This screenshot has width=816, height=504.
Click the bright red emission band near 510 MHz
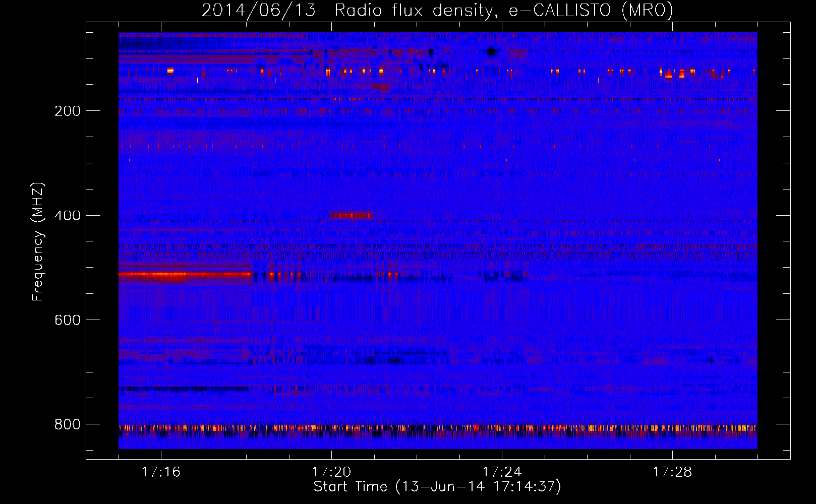pyautogui.click(x=185, y=275)
